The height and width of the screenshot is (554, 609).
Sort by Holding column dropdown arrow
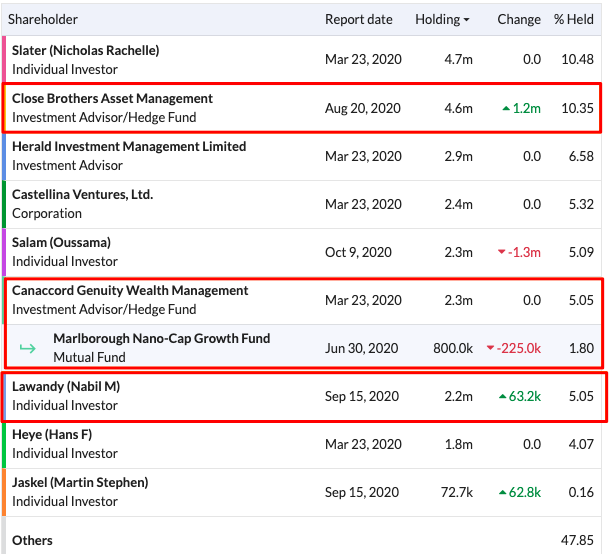pyautogui.click(x=466, y=20)
